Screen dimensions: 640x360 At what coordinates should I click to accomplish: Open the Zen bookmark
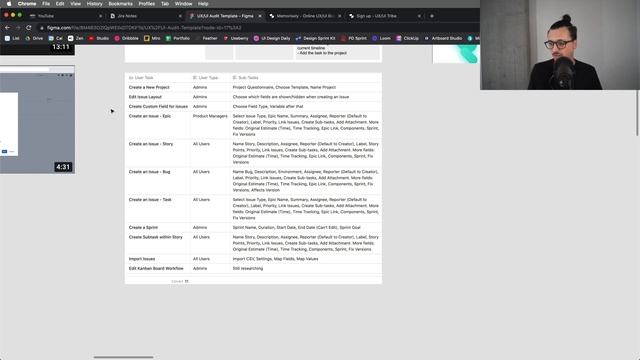pyautogui.click(x=76, y=38)
